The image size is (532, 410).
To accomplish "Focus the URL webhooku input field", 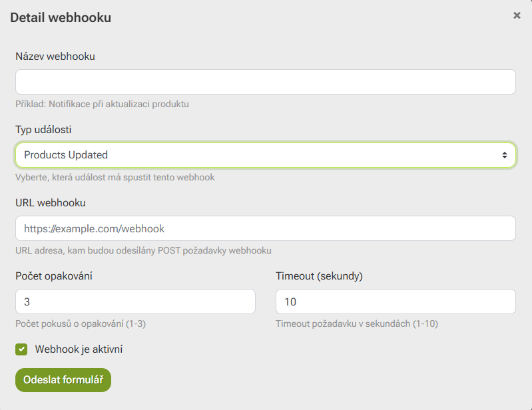I will pyautogui.click(x=265, y=228).
